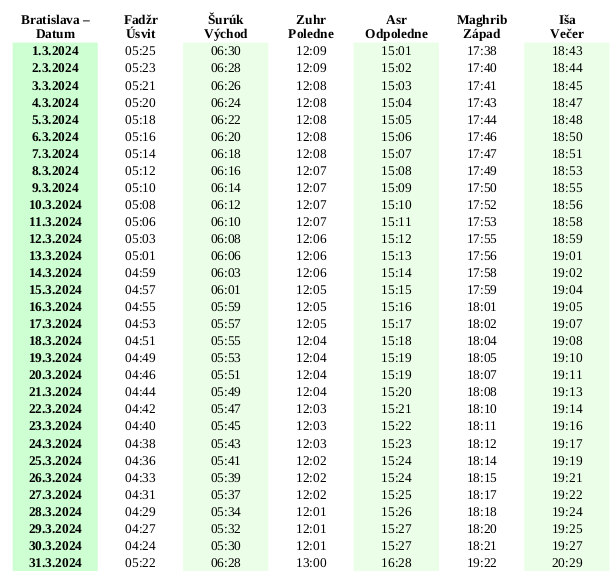The height and width of the screenshot is (585, 611).
Task: Select Maghrib time 19:22 in last row
Action: [x=482, y=563]
